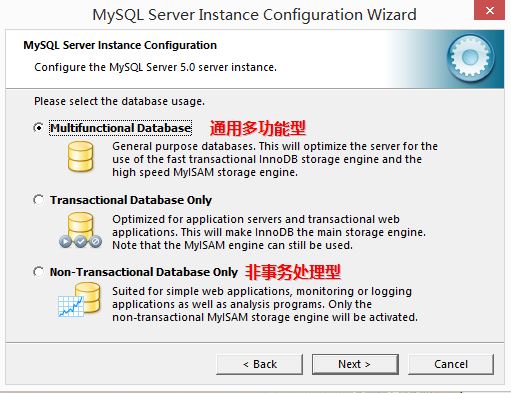Screen dimensions: 511x393
Task: Cancel the configuration wizard
Action: coord(451,364)
